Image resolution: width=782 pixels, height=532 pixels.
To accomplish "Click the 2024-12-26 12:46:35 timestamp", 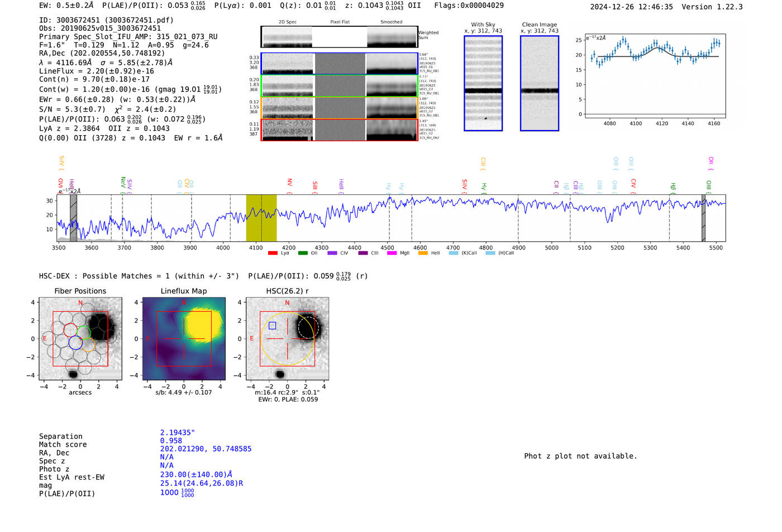I will click(632, 7).
